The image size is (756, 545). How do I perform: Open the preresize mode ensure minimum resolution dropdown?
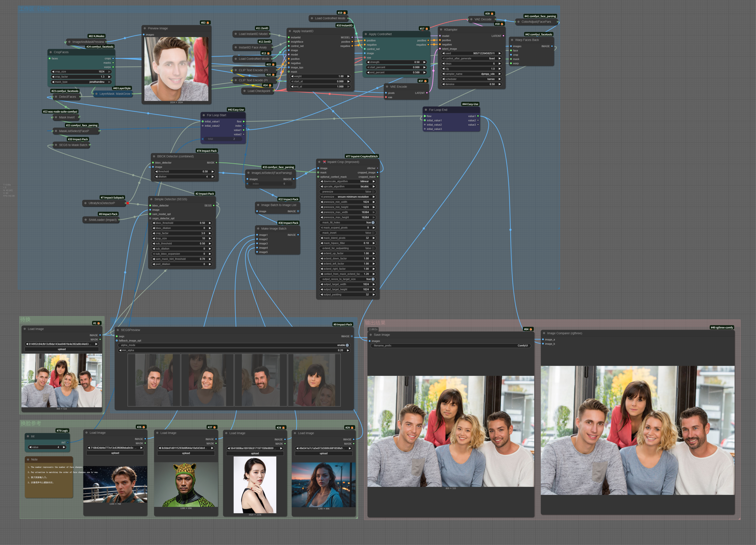click(x=348, y=197)
